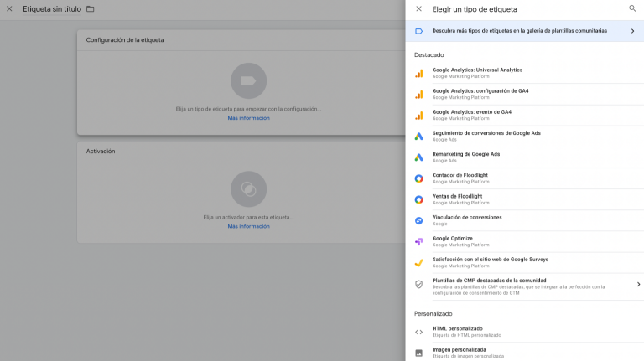This screenshot has width=644, height=361.
Task: Choose Remarketing de Google Ads tag type
Action: point(524,157)
